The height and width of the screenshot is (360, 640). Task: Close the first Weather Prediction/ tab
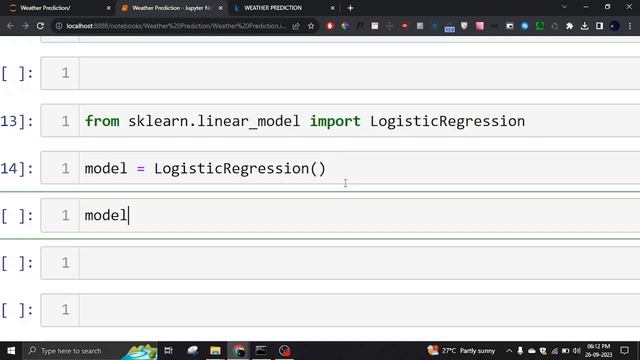[108, 8]
